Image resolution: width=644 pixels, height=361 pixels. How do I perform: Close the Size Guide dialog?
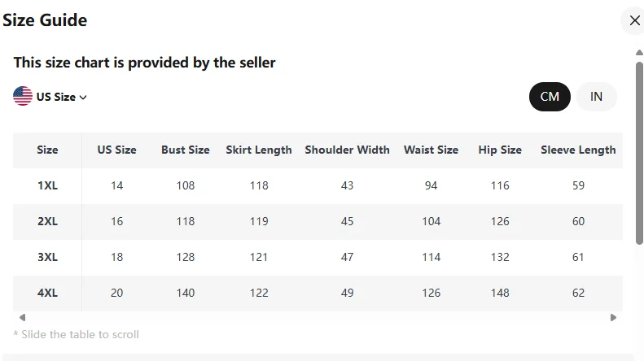634,20
